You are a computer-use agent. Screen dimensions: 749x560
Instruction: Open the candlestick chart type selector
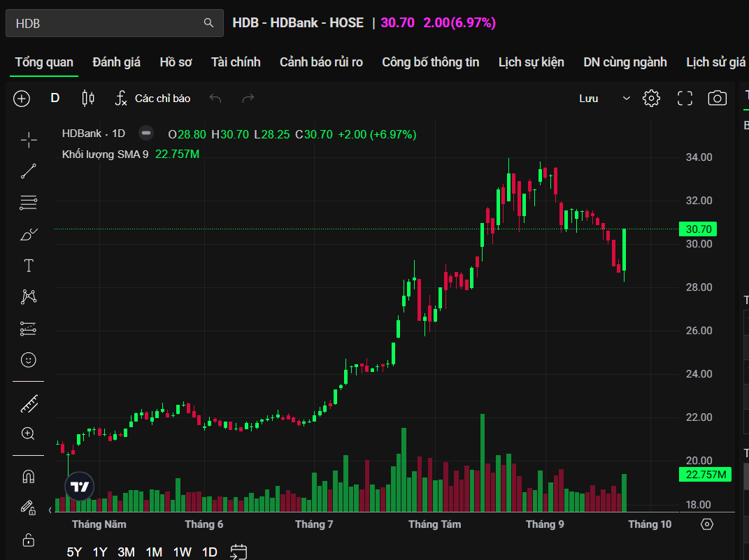tap(88, 99)
